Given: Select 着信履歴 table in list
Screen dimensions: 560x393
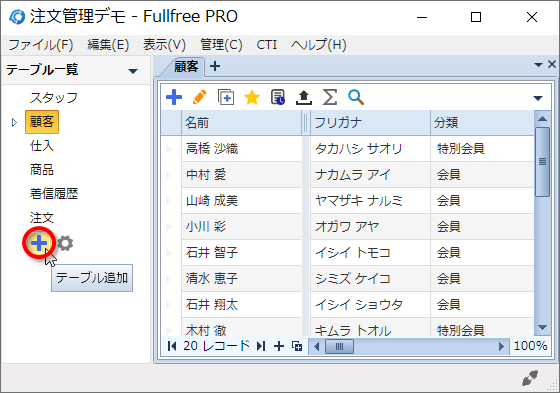Looking at the screenshot, I should point(54,194).
